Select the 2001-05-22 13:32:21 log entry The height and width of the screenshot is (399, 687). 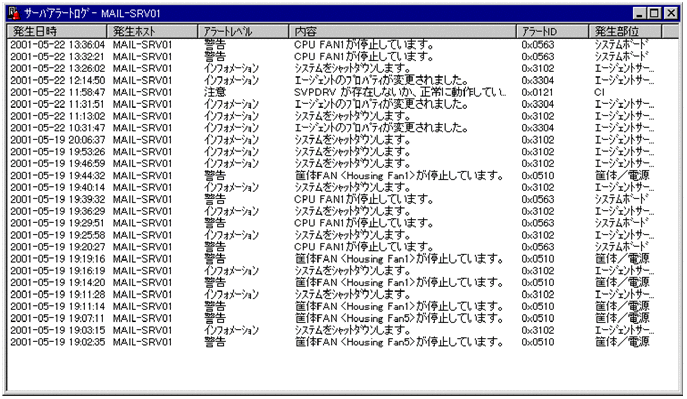pyautogui.click(x=342, y=56)
